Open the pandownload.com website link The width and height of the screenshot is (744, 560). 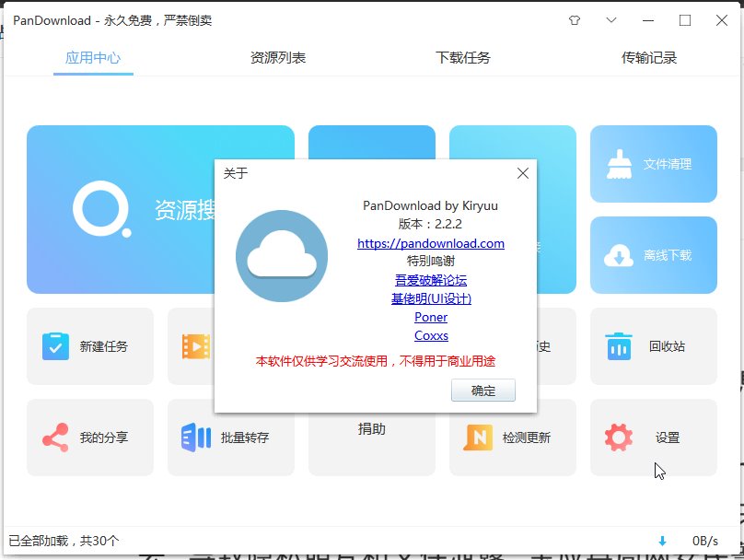431,243
